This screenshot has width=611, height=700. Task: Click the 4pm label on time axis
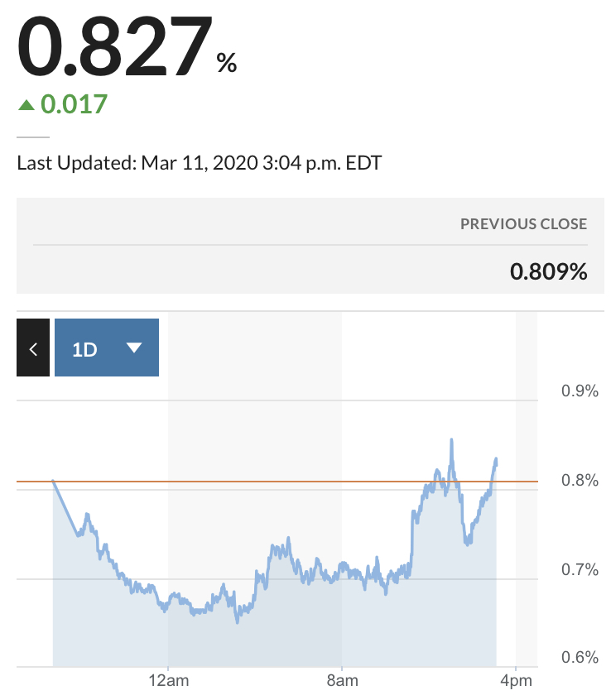(x=516, y=682)
